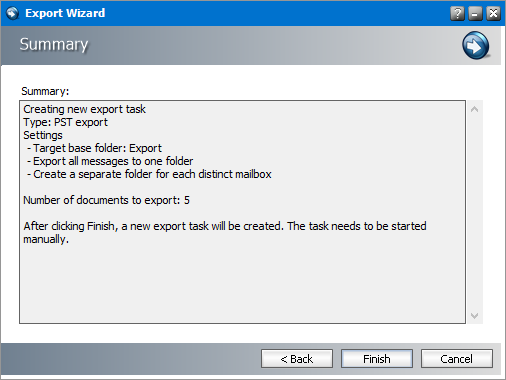Go to the previous step with Back
506x380 pixels.
click(297, 359)
